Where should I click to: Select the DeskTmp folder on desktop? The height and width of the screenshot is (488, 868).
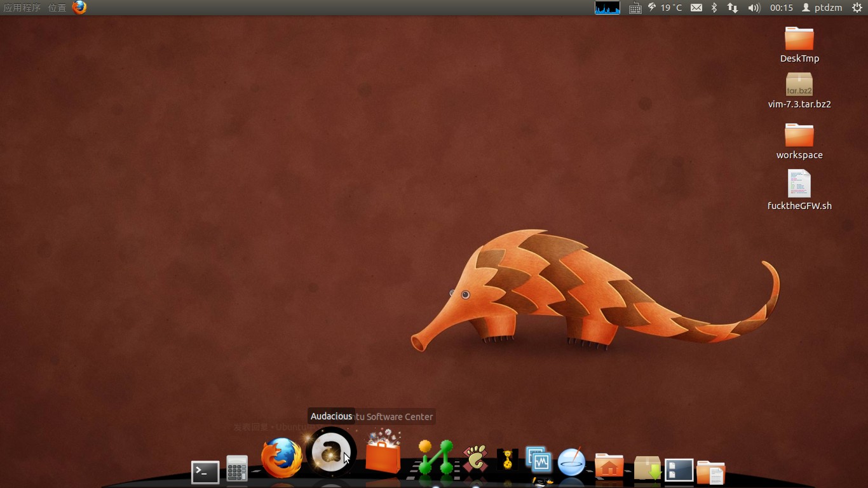pyautogui.click(x=799, y=44)
